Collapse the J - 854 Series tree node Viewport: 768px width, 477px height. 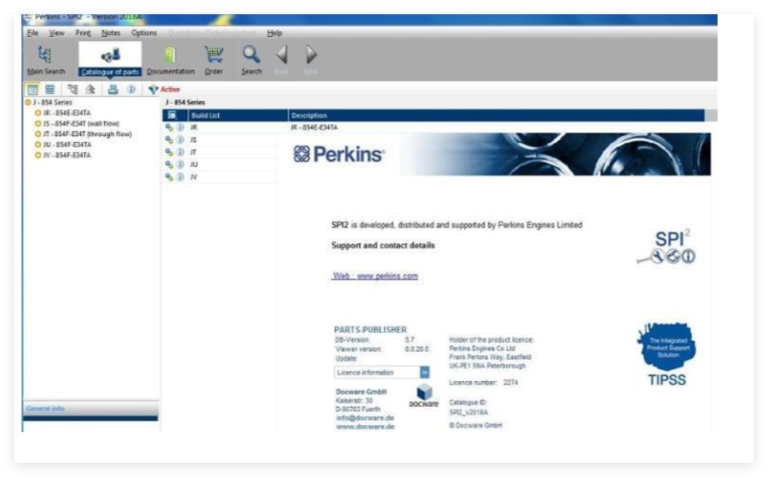(x=28, y=102)
